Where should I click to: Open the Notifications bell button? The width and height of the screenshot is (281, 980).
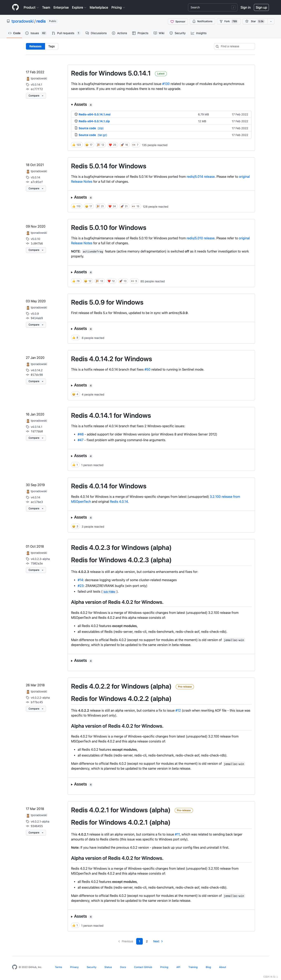[202, 21]
